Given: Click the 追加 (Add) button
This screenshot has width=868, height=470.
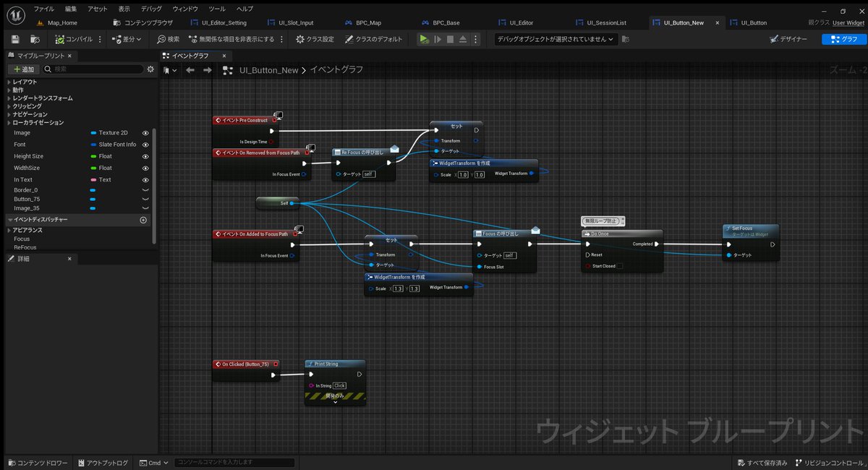Looking at the screenshot, I should 23,69.
